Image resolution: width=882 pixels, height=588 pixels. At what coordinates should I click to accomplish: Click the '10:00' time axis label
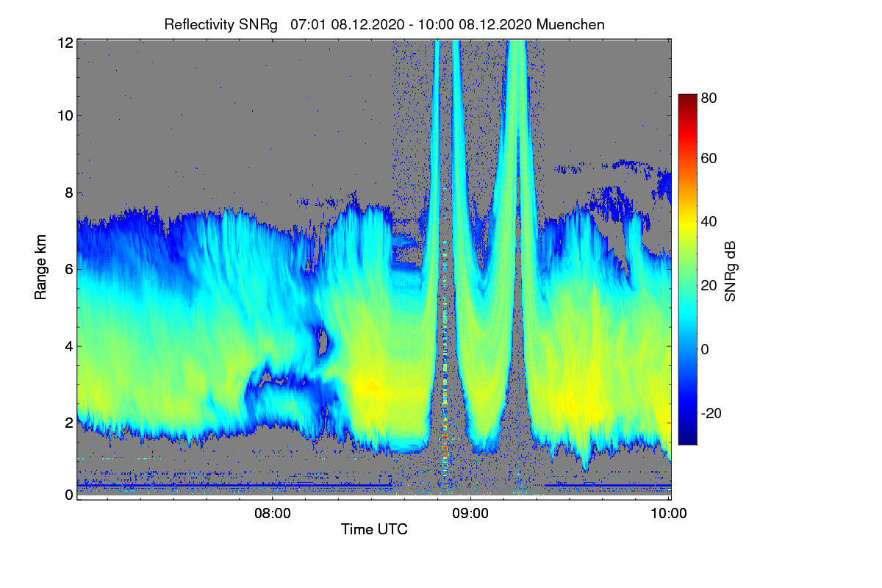tap(670, 514)
